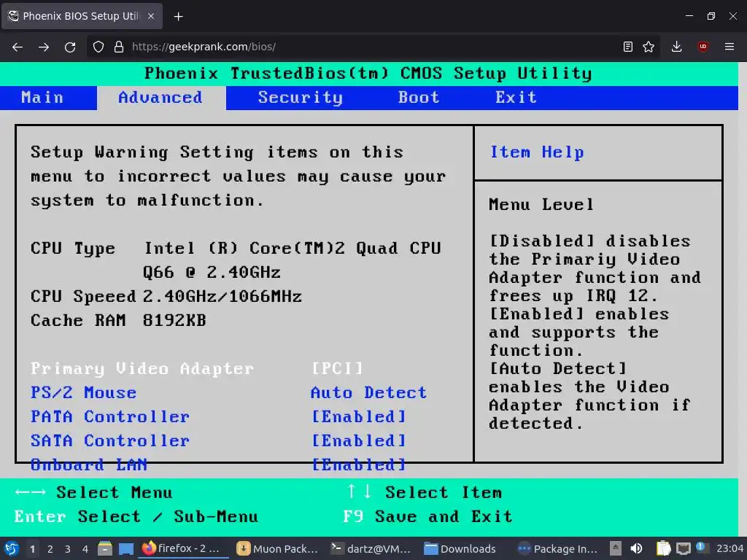Open the Boot BIOS menu tab
747x560 pixels.
pyautogui.click(x=419, y=98)
